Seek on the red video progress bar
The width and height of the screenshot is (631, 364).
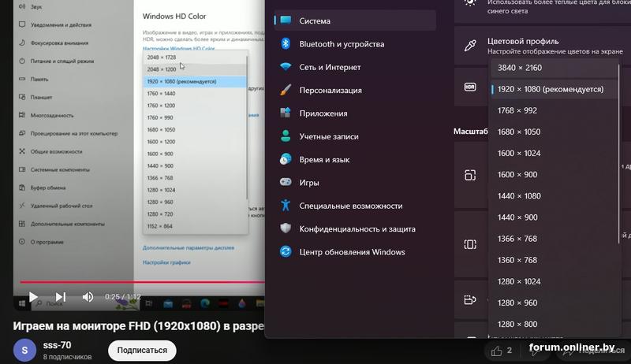143,282
